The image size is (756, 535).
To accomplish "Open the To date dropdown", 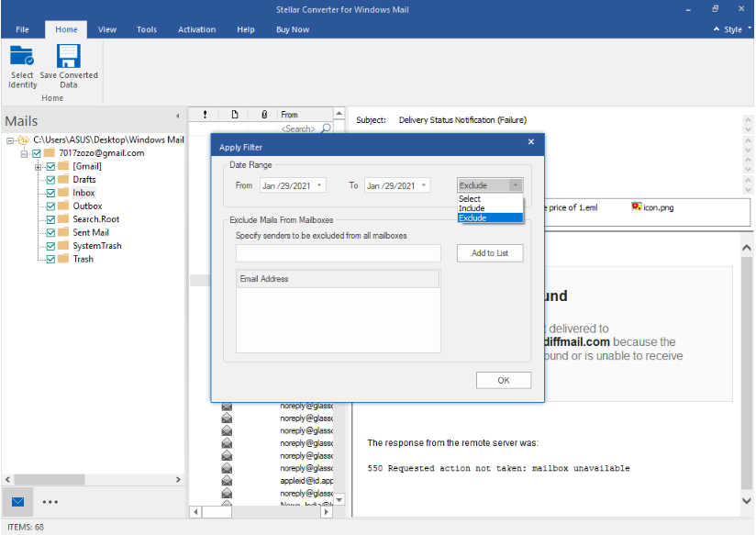I will pos(424,185).
